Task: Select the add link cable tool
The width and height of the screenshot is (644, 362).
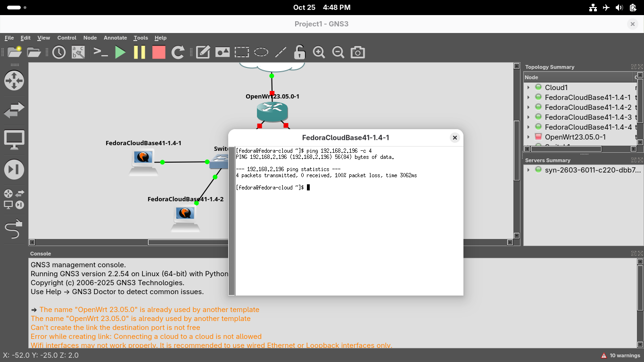Action: [x=14, y=230]
